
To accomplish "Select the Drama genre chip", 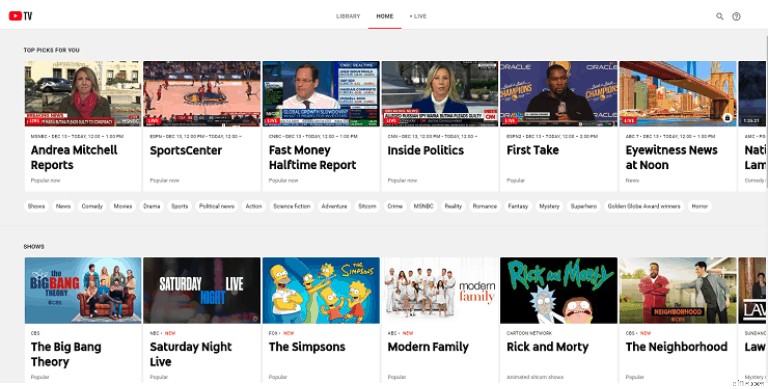I will pyautogui.click(x=151, y=206).
